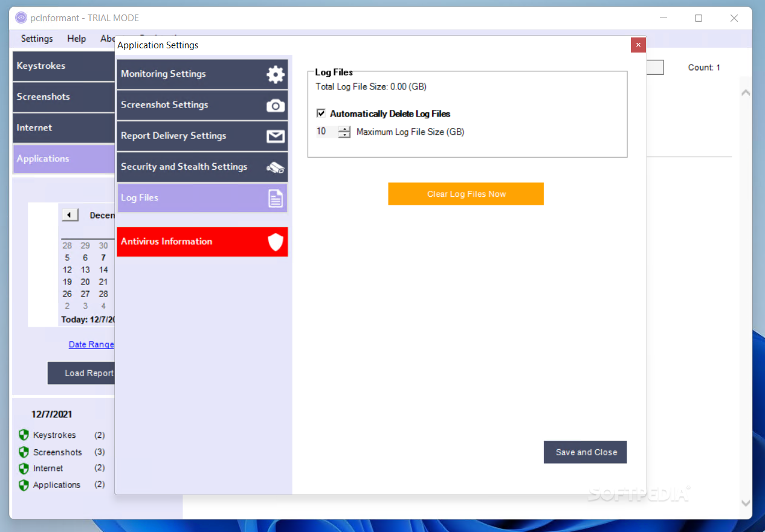Open Screenshot Settings section
The image size is (765, 532).
point(202,105)
